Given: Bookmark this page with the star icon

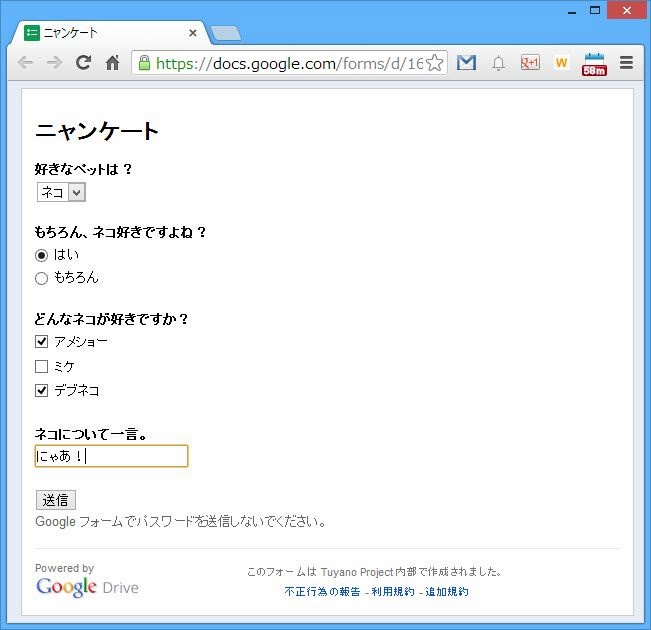Looking at the screenshot, I should pos(434,63).
